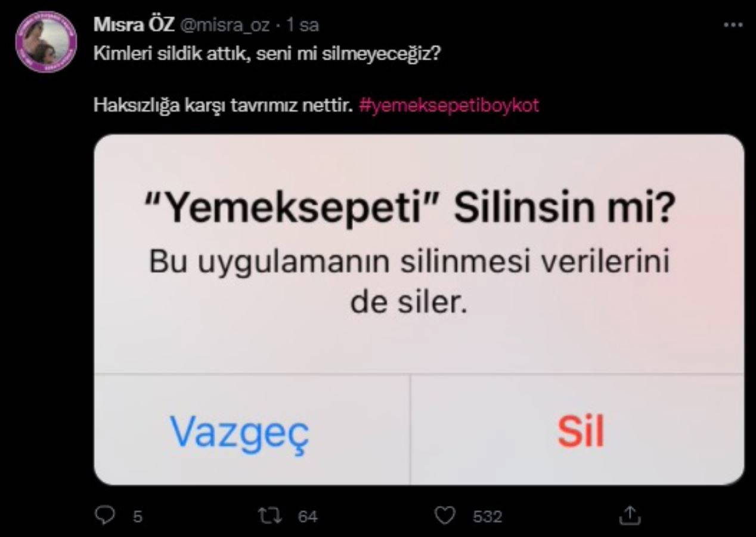Click the reply count 5
756x537 pixels.
pos(138,516)
